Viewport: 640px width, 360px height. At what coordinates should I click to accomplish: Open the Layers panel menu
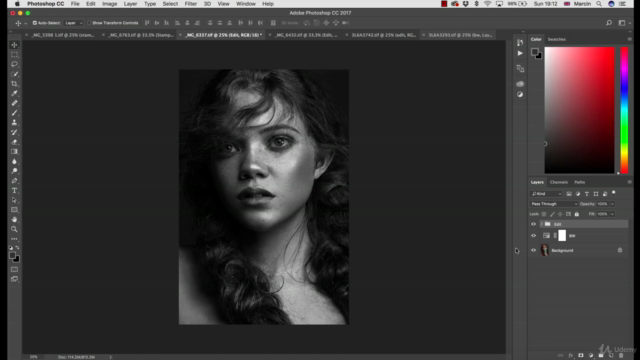[629, 182]
